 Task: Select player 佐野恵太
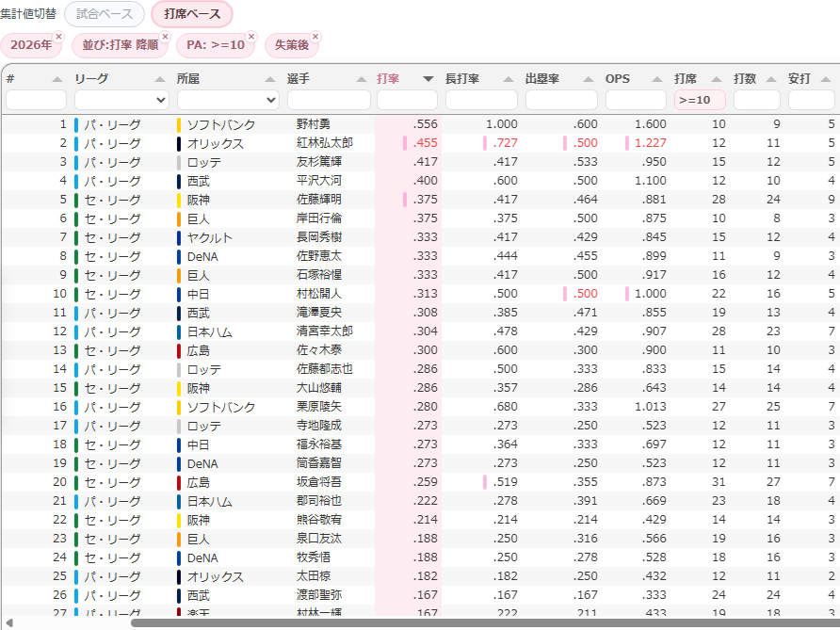(319, 256)
